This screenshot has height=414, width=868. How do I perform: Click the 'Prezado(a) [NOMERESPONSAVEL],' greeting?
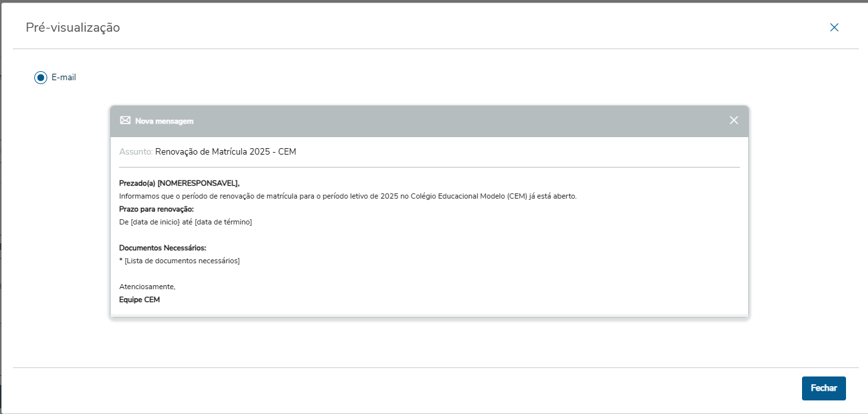click(x=179, y=183)
